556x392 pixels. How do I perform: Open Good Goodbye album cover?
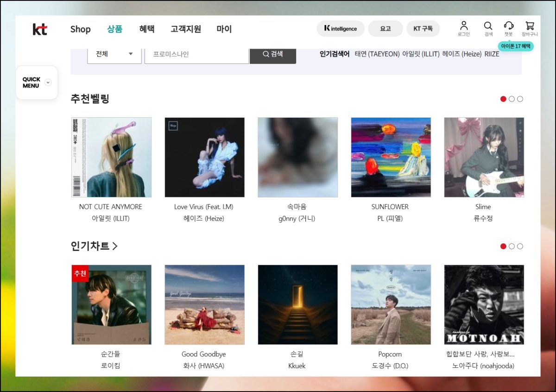coord(204,305)
